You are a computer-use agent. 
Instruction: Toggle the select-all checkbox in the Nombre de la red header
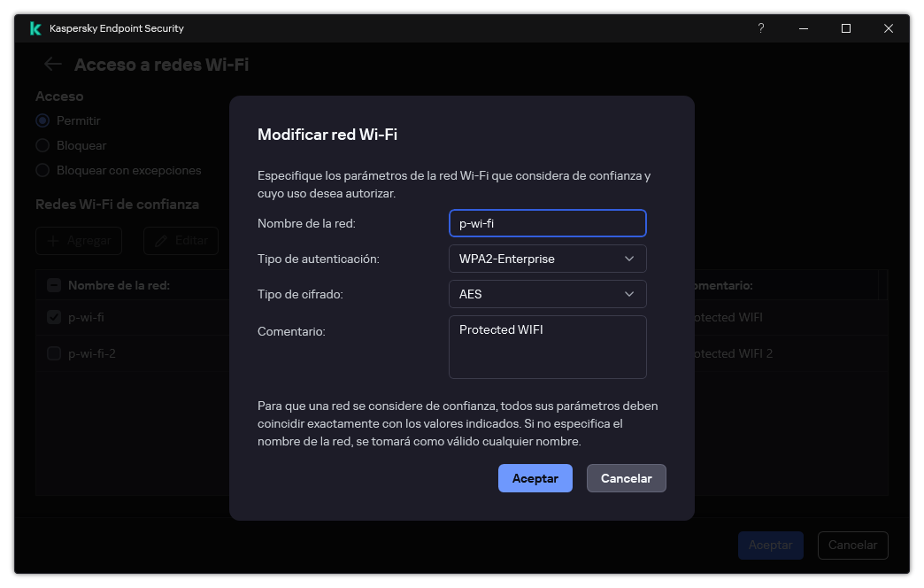[54, 285]
